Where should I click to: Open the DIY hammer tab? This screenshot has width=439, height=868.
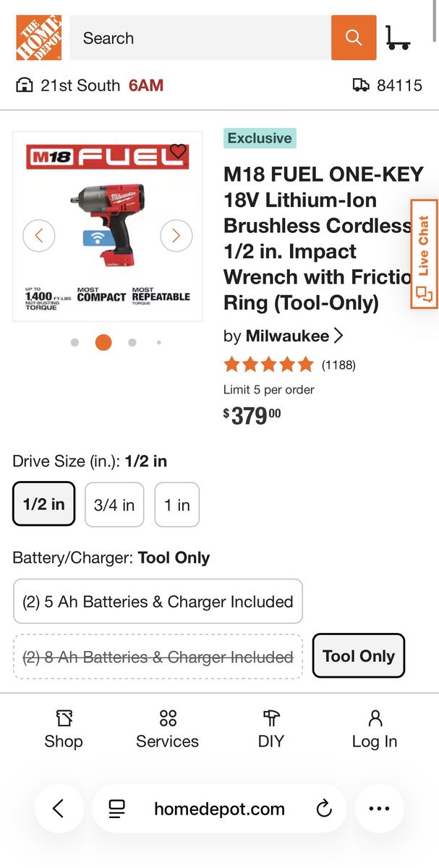tap(271, 729)
